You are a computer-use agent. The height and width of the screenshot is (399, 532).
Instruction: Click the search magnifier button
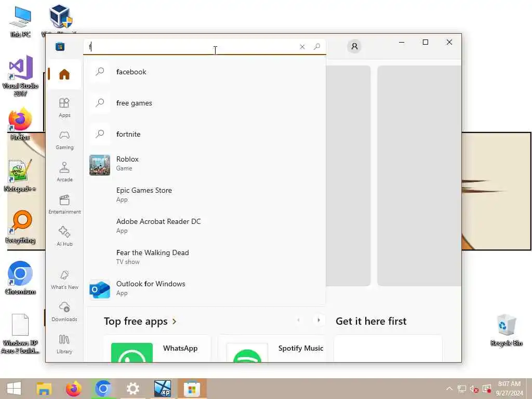click(317, 47)
